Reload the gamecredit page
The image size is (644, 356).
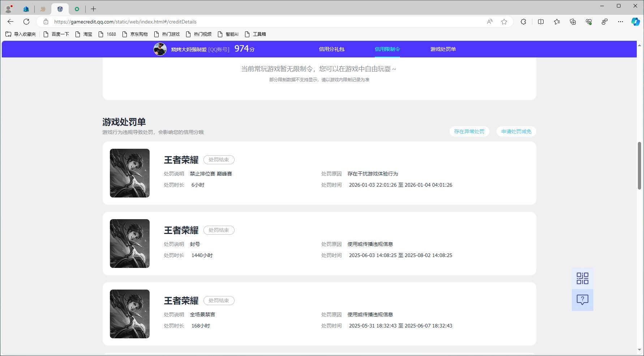[26, 22]
